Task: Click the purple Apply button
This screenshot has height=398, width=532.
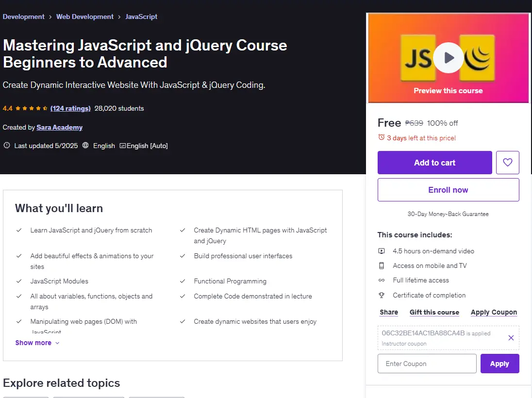Action: [500, 364]
